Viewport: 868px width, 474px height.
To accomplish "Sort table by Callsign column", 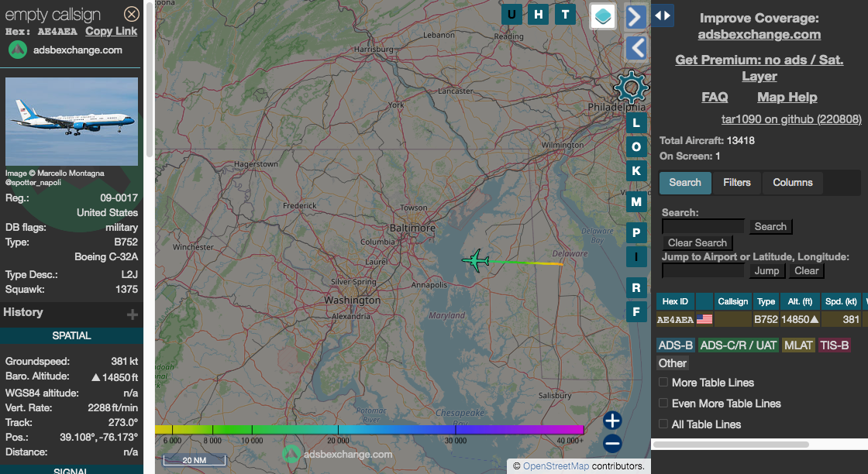I will click(733, 301).
